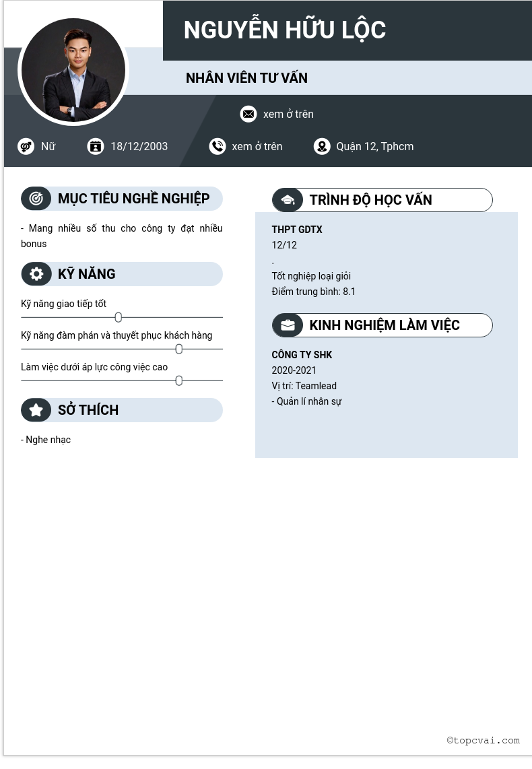532x769 pixels.
Task: Click the name heading Nguyễn Hữu Lộc
Action: coord(284,30)
